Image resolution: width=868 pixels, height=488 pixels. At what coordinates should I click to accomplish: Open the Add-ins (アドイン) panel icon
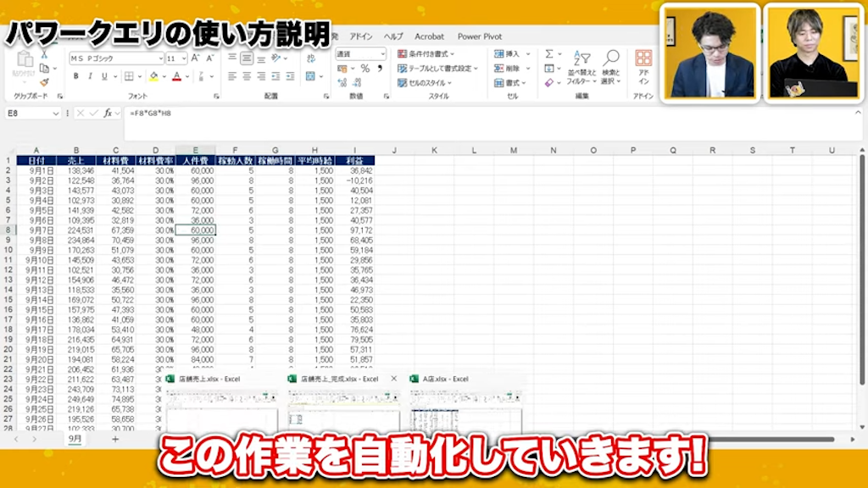(x=644, y=58)
